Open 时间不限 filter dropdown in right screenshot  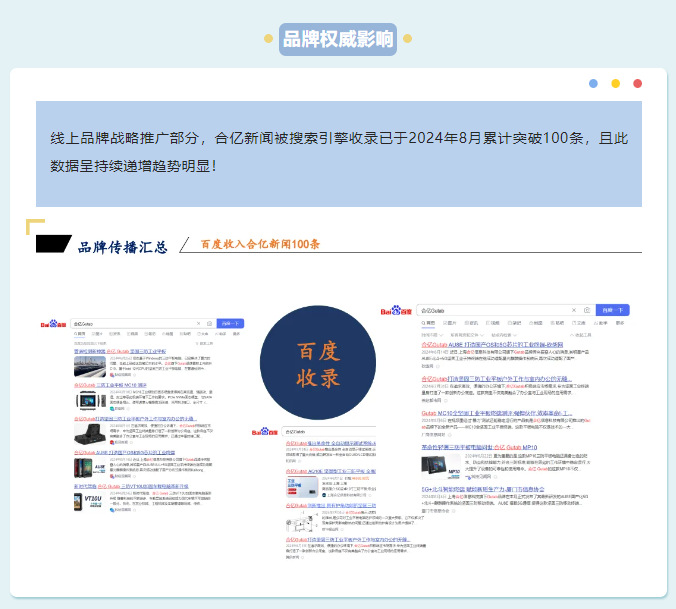[x=432, y=335]
